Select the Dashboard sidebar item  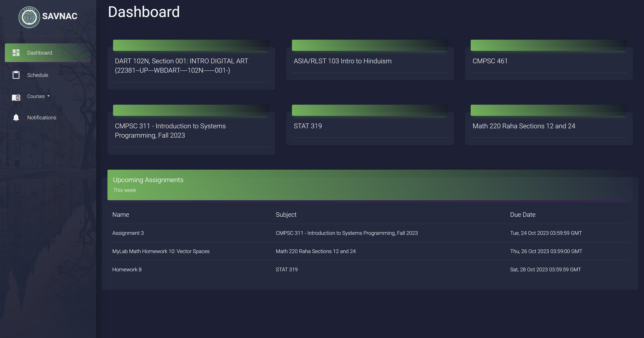click(40, 53)
